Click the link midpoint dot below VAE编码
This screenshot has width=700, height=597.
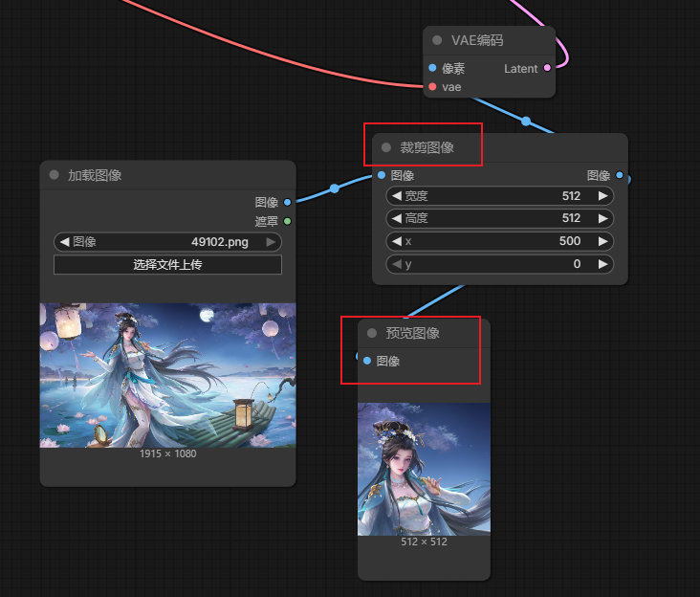pyautogui.click(x=526, y=121)
